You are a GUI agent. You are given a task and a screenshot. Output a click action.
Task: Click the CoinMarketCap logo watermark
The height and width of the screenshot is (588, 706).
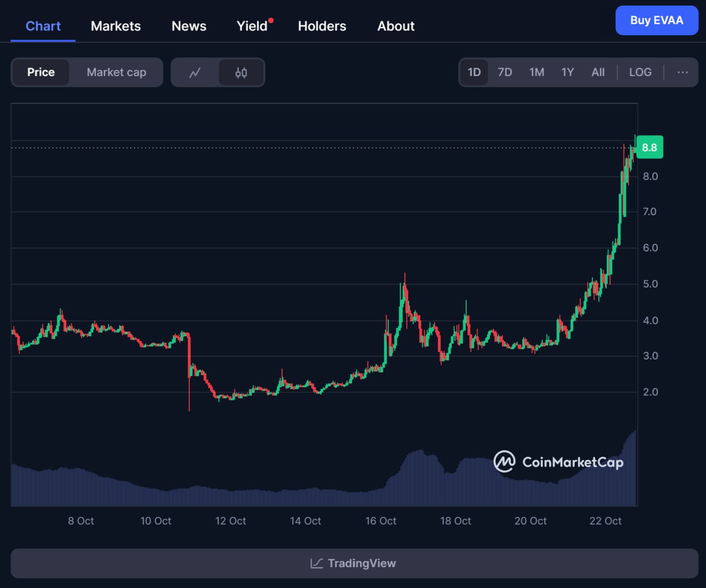pos(558,462)
